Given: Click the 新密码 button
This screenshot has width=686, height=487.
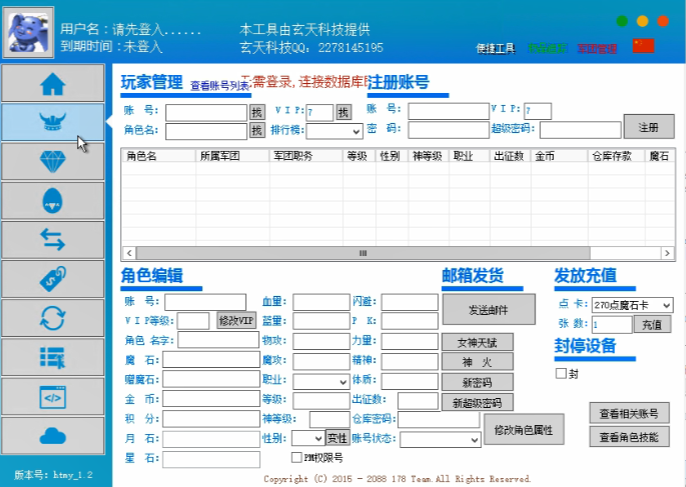Looking at the screenshot, I should coord(477,382).
